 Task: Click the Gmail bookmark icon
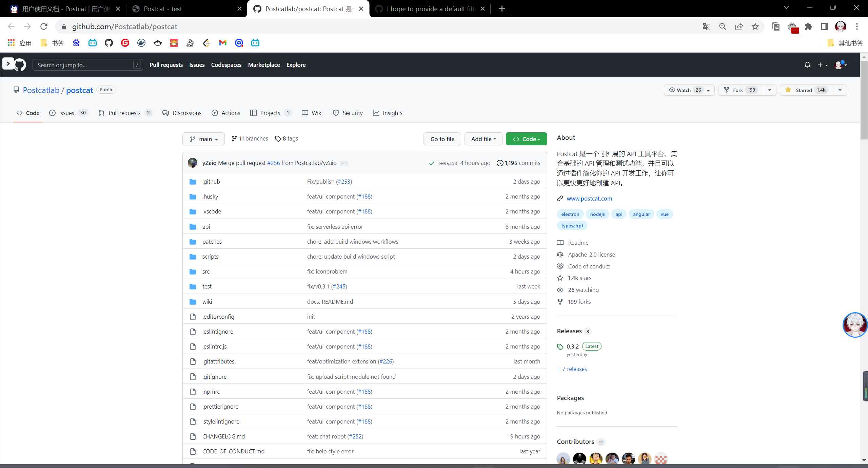(x=222, y=43)
